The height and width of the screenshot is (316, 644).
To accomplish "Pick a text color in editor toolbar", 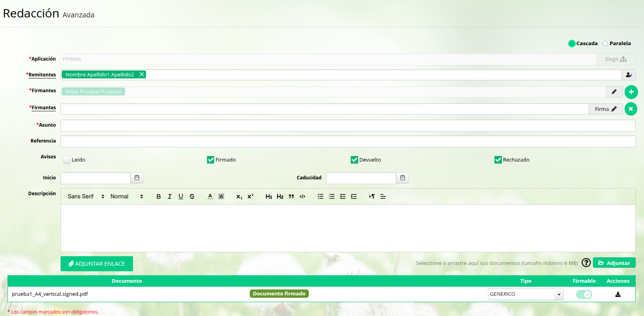I will tap(210, 196).
